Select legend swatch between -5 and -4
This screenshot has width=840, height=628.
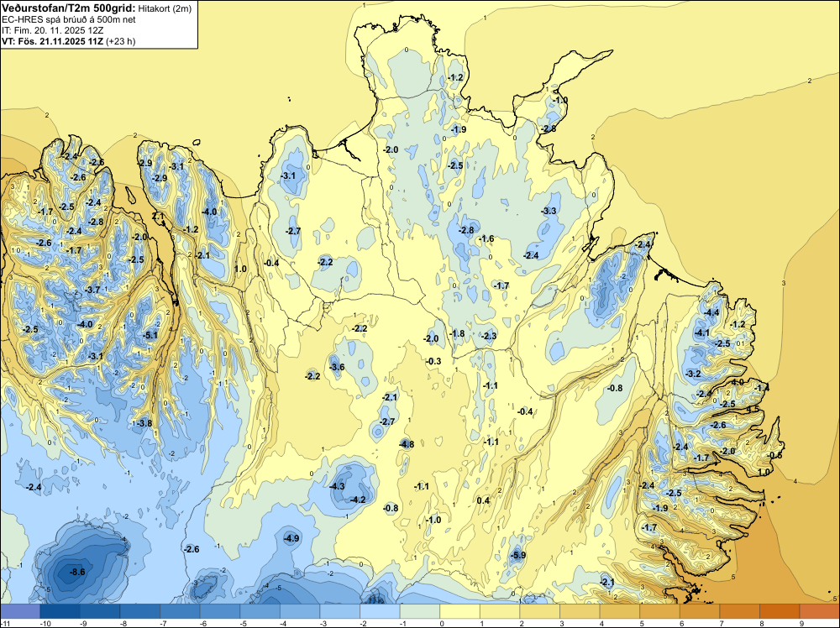tap(260, 611)
